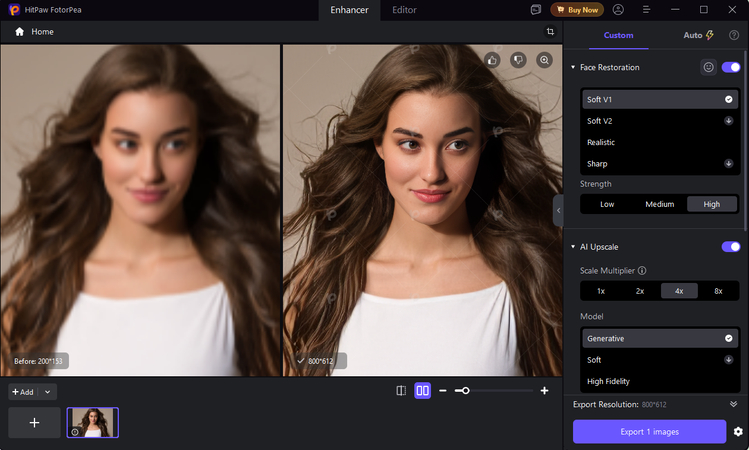
Task: Open the face selection smiley icon
Action: coord(708,67)
